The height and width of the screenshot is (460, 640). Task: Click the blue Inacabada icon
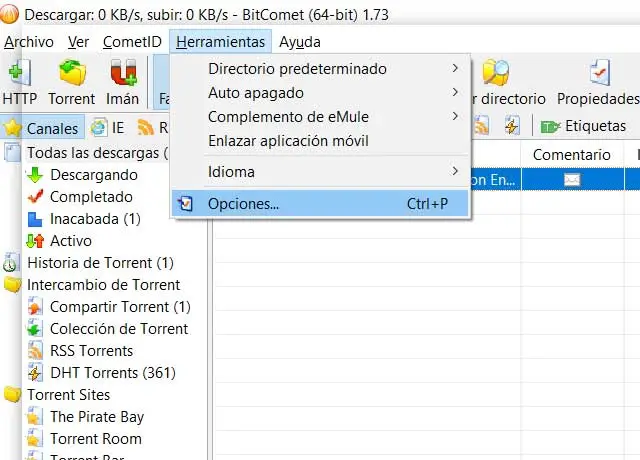[x=35, y=219]
